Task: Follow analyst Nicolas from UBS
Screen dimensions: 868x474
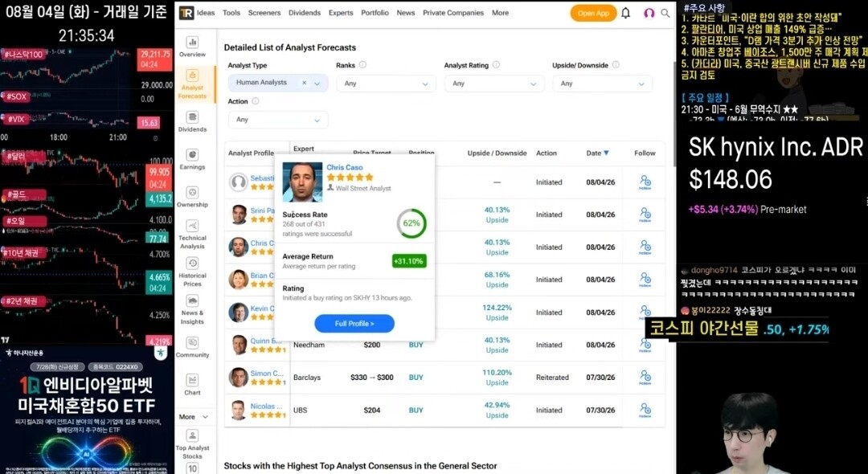Action: [645, 410]
